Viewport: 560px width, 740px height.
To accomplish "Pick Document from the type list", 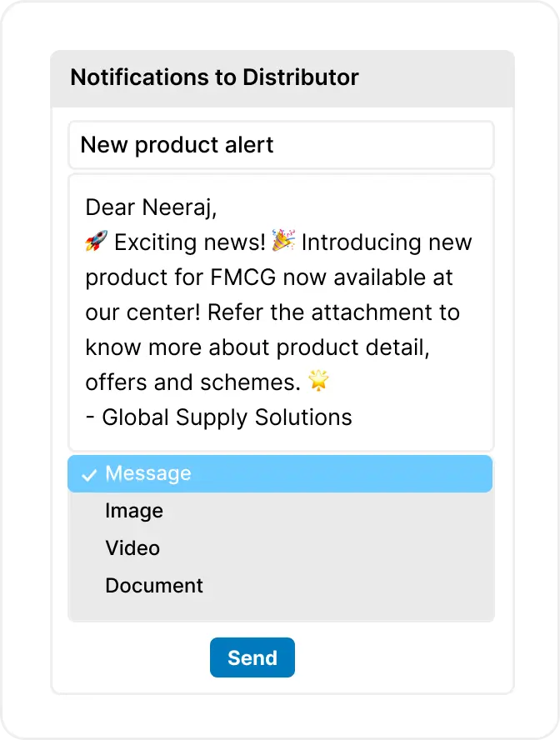I will click(x=154, y=586).
